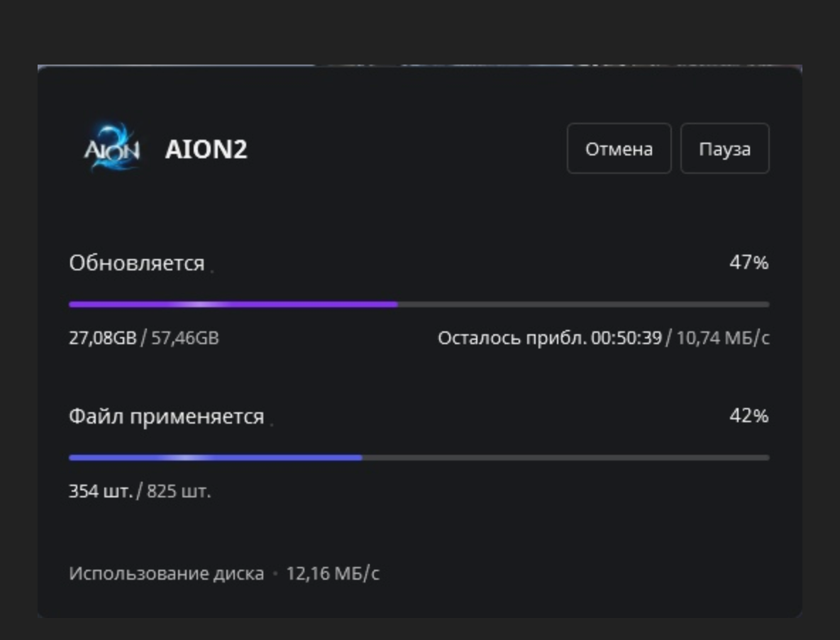Click the remaining time 00:50:39 text

click(626, 338)
